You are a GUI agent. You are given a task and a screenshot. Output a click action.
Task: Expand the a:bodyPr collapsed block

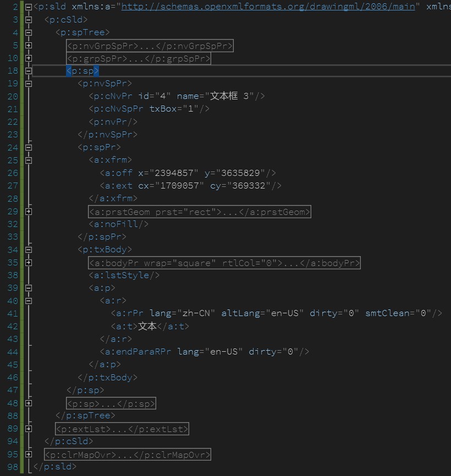click(28, 262)
